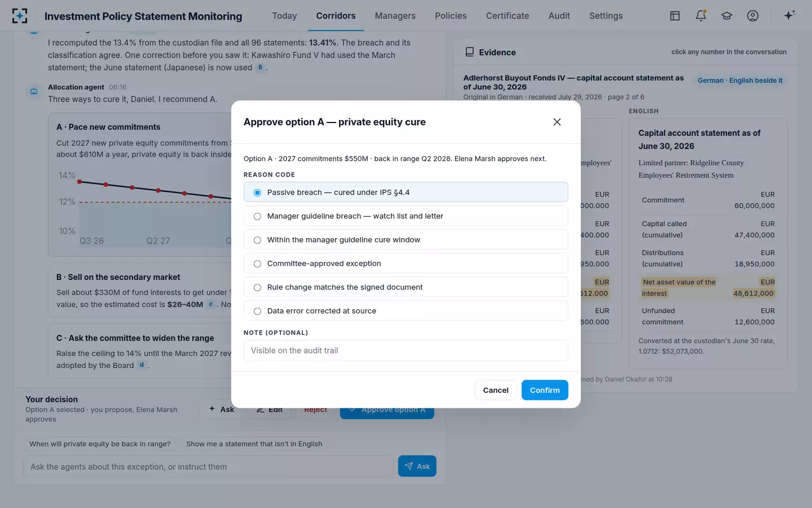812x508 pixels.
Task: Click the blue Ask send button
Action: point(417,466)
